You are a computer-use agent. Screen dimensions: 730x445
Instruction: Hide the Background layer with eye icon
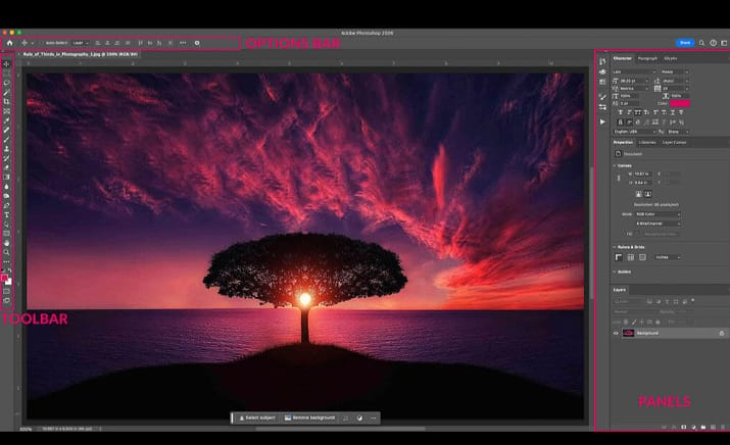point(616,333)
